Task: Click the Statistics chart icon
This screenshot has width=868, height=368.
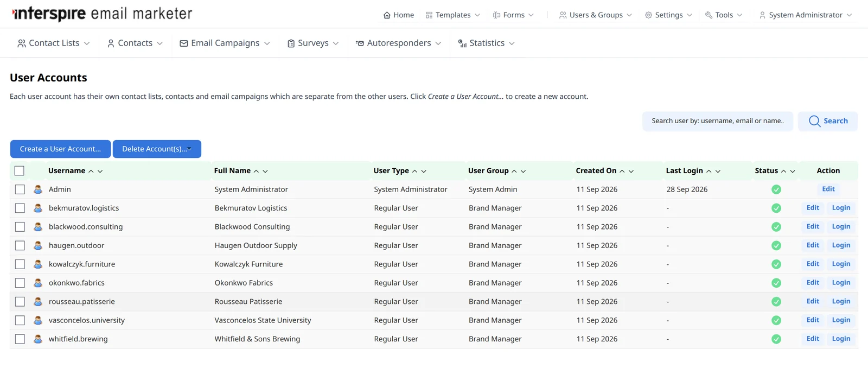Action: [x=462, y=43]
